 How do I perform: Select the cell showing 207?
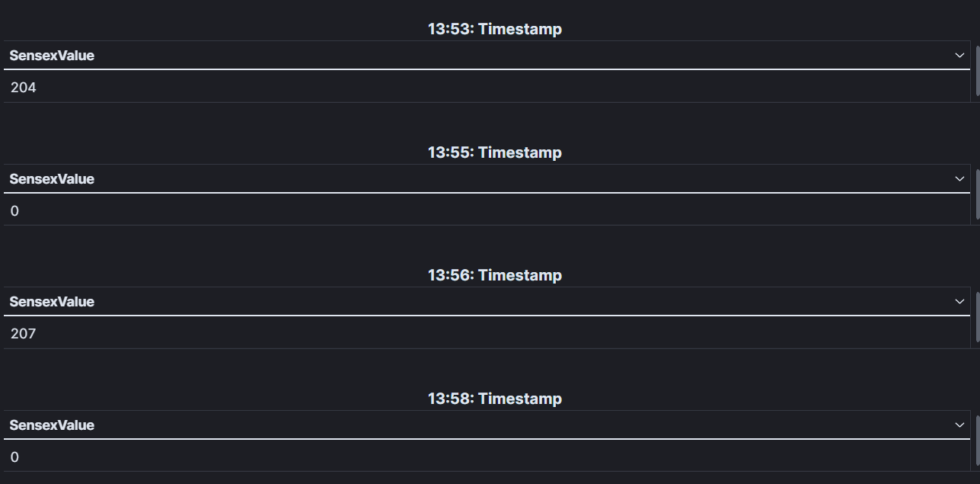coord(487,333)
